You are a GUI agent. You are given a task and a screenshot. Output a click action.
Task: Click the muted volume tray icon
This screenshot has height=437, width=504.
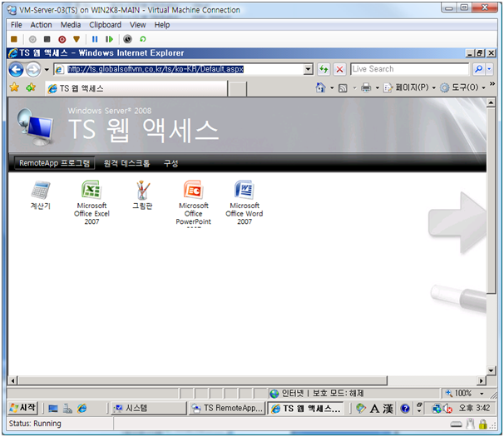pyautogui.click(x=447, y=409)
